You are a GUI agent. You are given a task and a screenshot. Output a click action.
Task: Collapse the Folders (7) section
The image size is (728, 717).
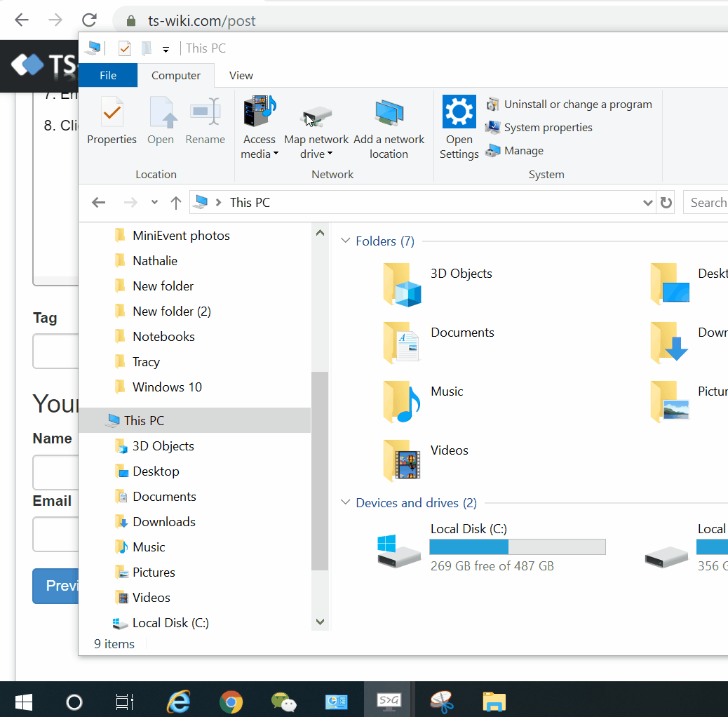click(x=345, y=241)
